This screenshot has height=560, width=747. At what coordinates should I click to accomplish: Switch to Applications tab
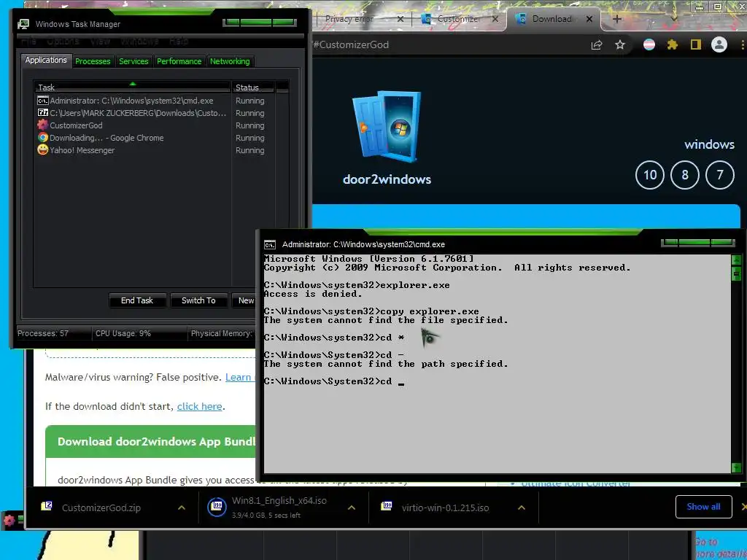[x=46, y=60]
